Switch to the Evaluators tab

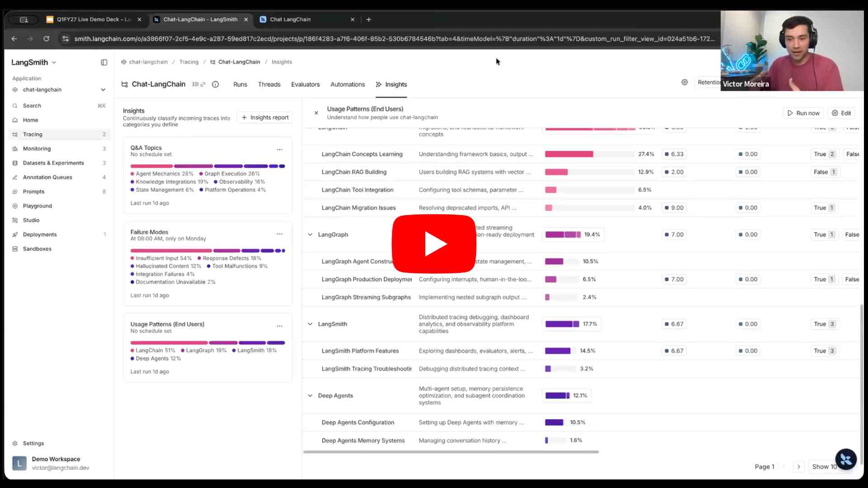click(x=305, y=84)
